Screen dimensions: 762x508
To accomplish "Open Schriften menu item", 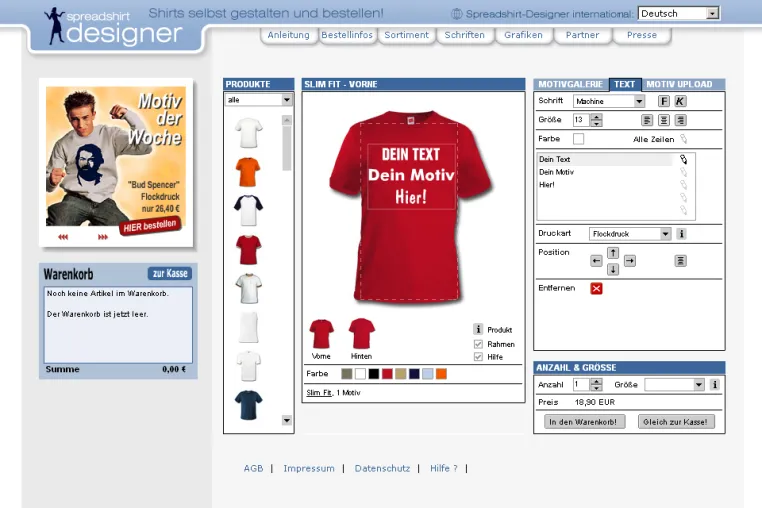I will point(465,35).
